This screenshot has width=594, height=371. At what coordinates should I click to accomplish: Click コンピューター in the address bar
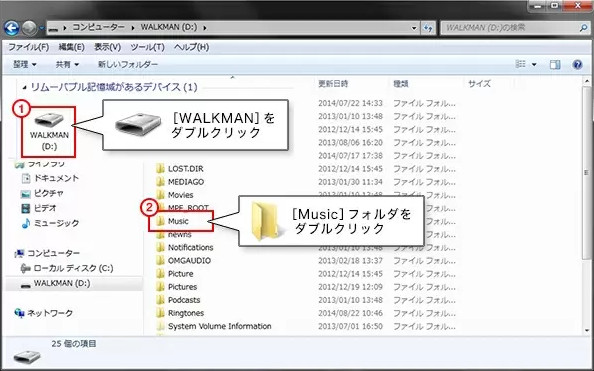pos(98,27)
